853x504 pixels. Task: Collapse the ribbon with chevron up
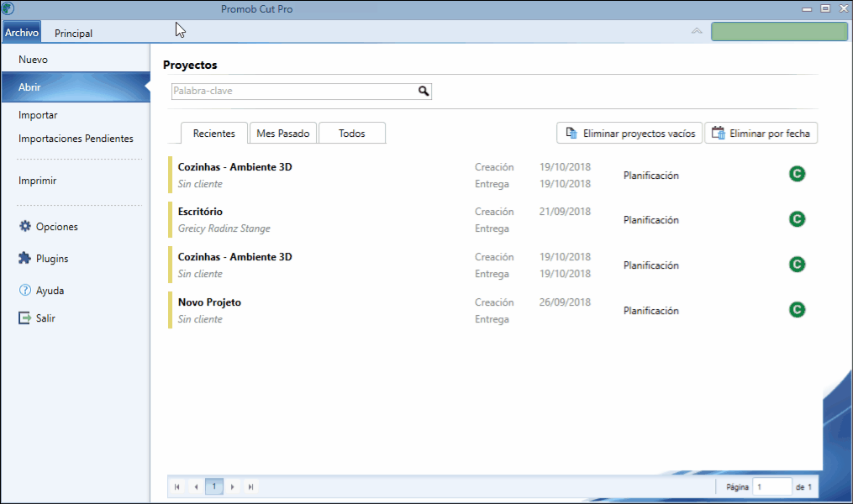(697, 31)
